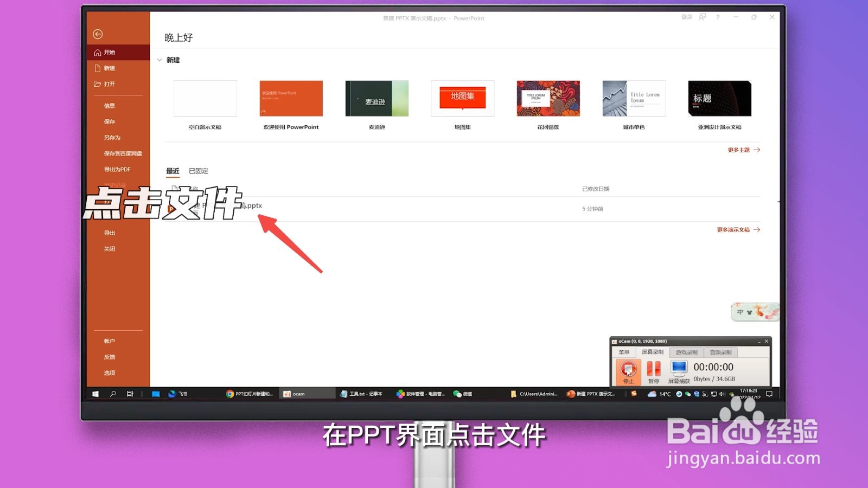Switch to 新建 PPTX 演示文稿 taskbar window
This screenshot has width=868, height=488.
pos(591,394)
